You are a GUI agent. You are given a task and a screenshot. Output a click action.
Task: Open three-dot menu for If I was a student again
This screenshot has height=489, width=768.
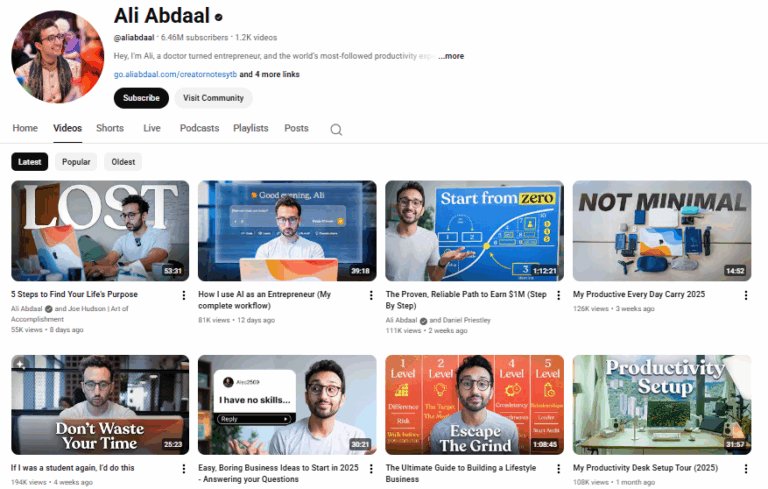coord(184,469)
